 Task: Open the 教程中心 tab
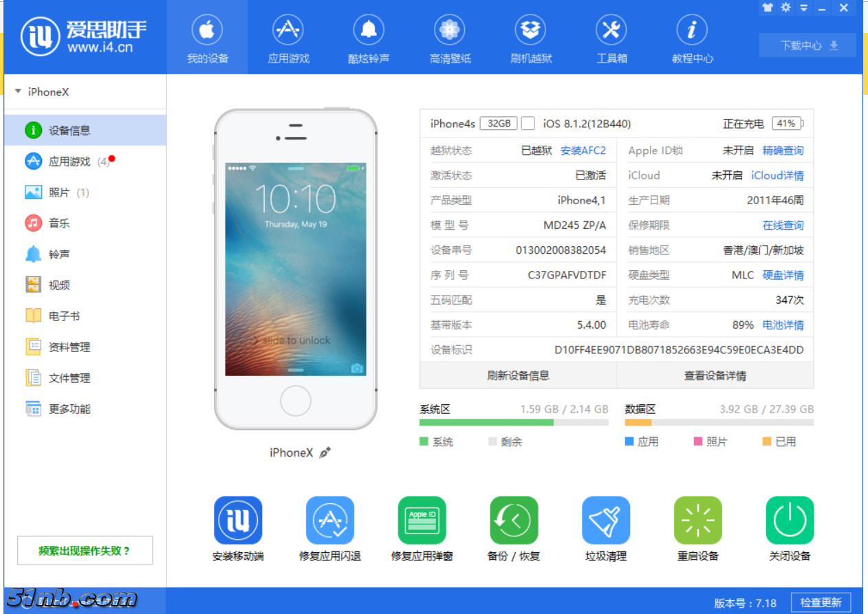(x=692, y=38)
